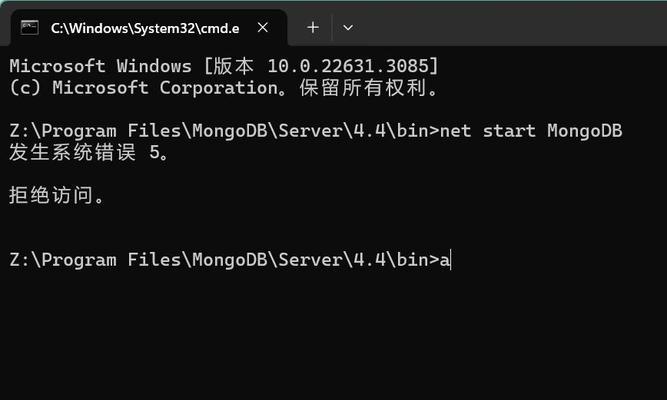The height and width of the screenshot is (400, 667).
Task: Click the empty terminal area below the prompt
Action: 334,336
